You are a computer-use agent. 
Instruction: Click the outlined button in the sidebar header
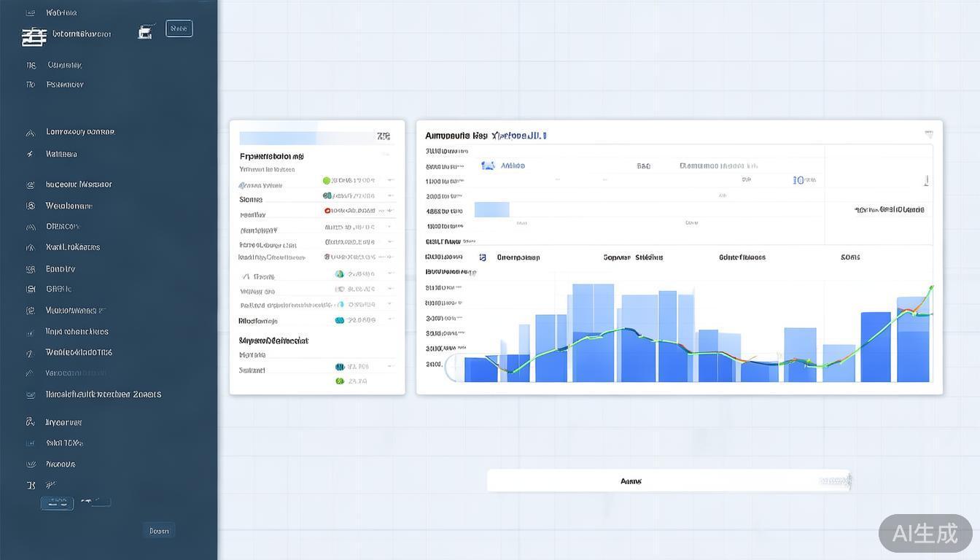tap(179, 28)
